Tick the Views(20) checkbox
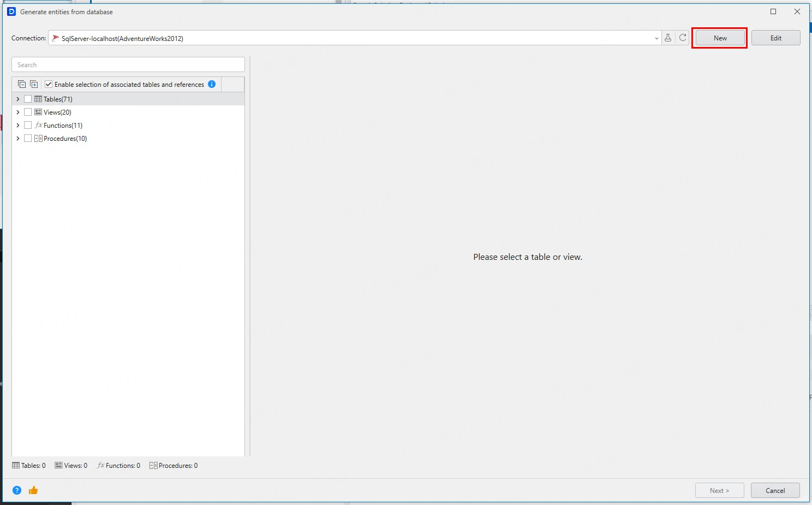This screenshot has height=505, width=812. point(28,112)
